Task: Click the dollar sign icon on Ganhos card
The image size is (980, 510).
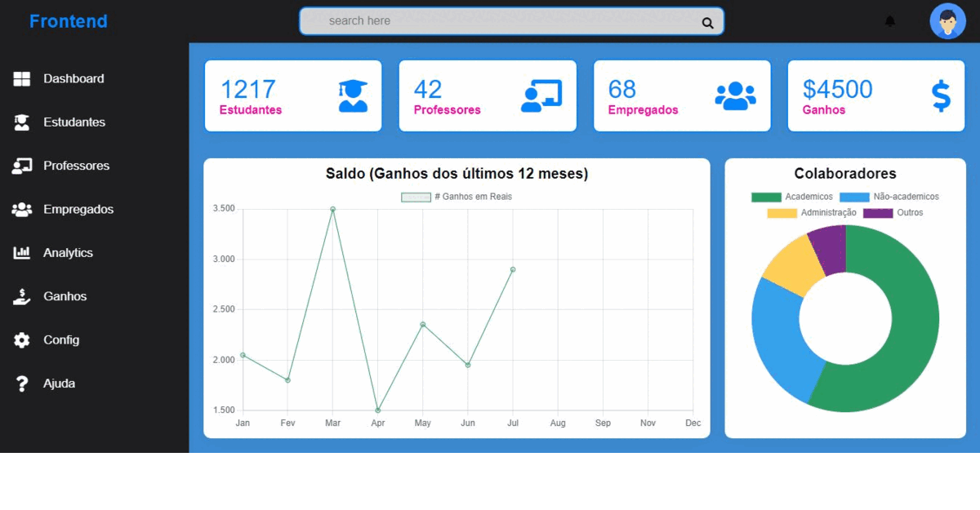Action: [941, 95]
